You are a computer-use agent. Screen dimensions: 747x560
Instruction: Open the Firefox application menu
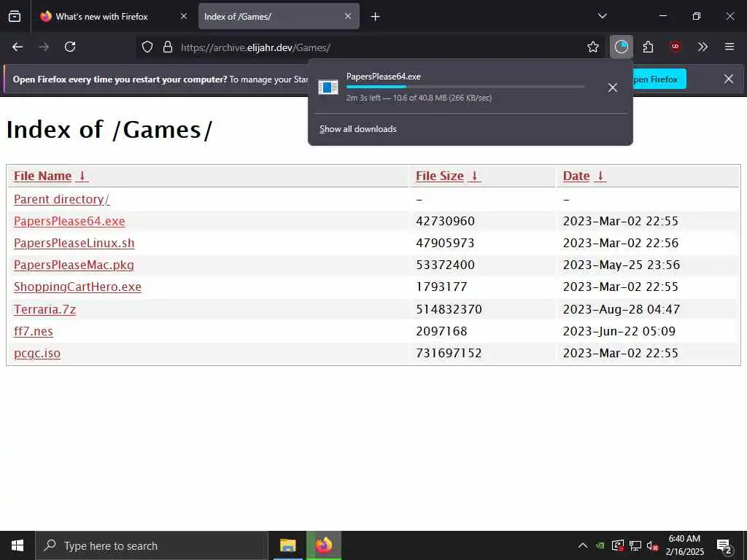[729, 47]
